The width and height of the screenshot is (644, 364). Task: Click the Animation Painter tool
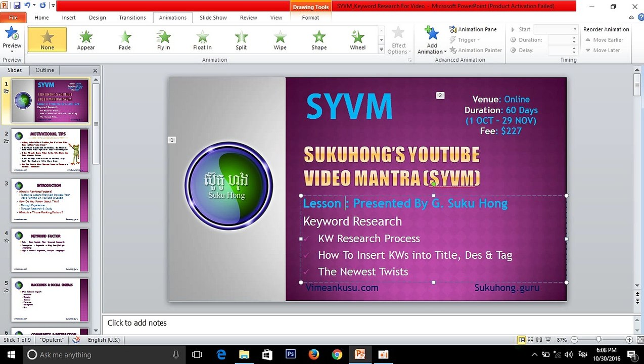[476, 50]
